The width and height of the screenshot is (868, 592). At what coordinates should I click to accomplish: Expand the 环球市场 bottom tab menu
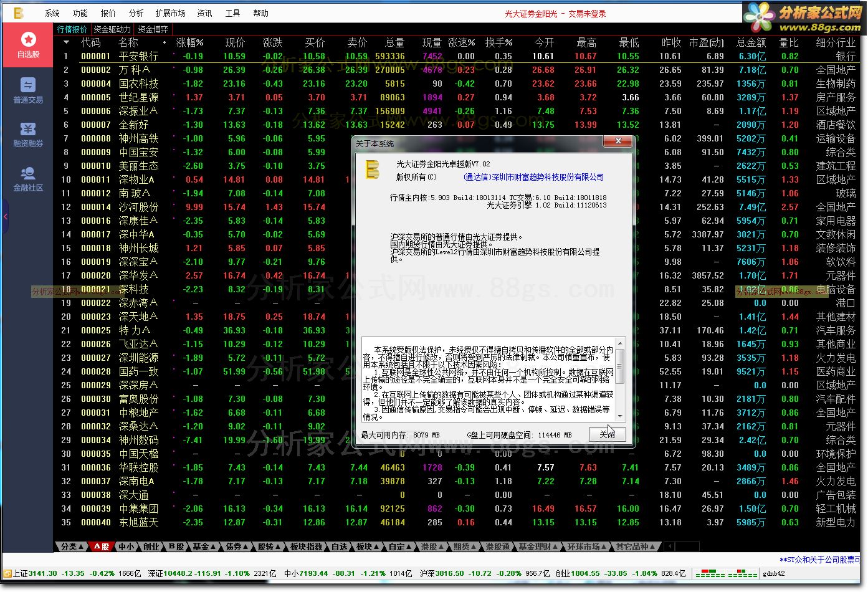588,547
